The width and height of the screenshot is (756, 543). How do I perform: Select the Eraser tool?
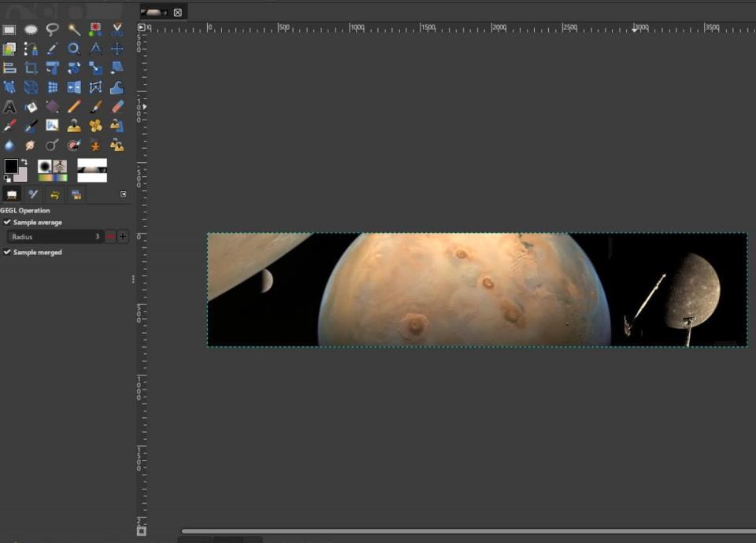pos(117,106)
